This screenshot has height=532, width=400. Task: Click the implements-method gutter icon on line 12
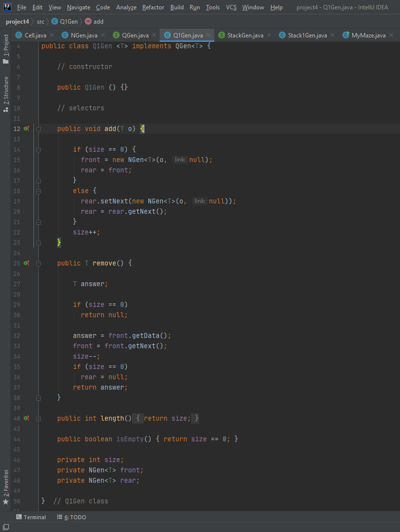coord(27,129)
